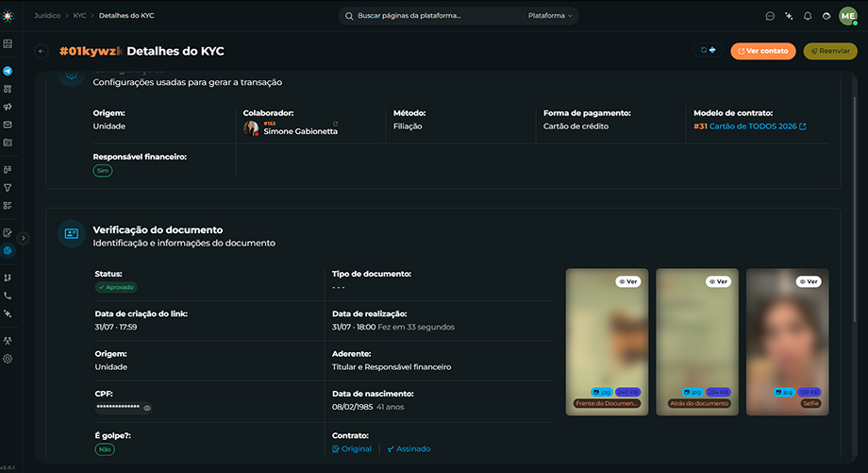Viewport: 868px width, 473px height.
Task: Open the Frente do Documento thumbnail
Action: [607, 342]
